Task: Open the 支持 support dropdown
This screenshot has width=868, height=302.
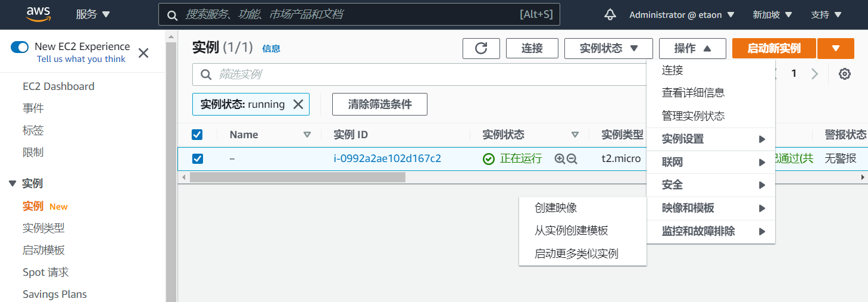Action: [x=826, y=15]
